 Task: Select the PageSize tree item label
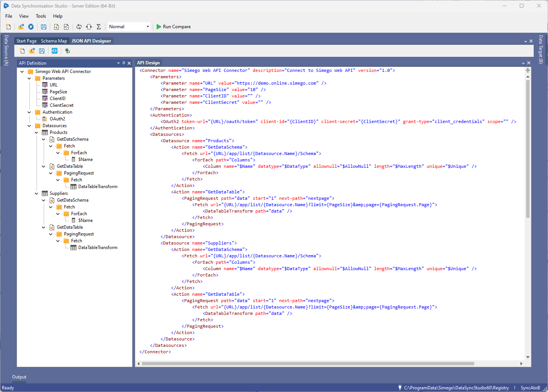point(58,92)
